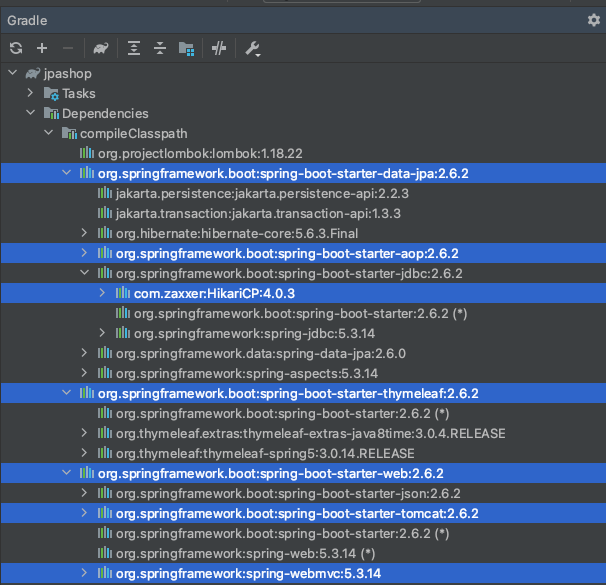606x585 pixels.
Task: Click the spring-webmvc library icon
Action: click(x=105, y=573)
